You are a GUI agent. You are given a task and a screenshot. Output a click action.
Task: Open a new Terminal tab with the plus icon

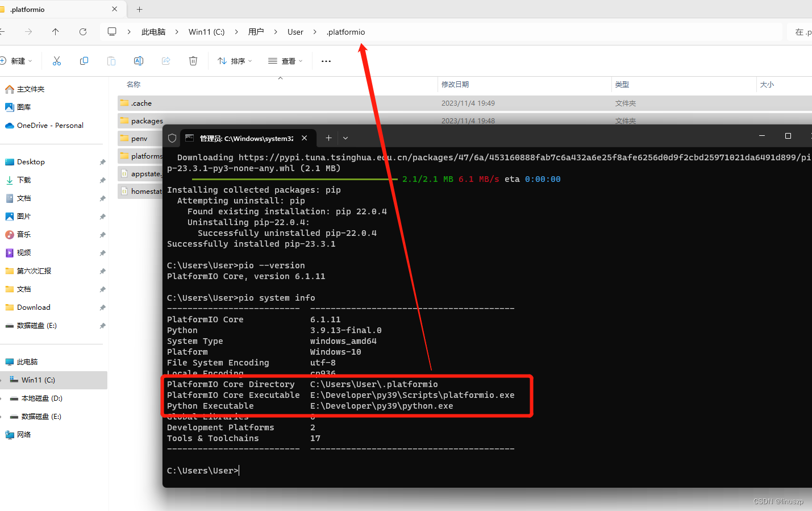pos(328,138)
